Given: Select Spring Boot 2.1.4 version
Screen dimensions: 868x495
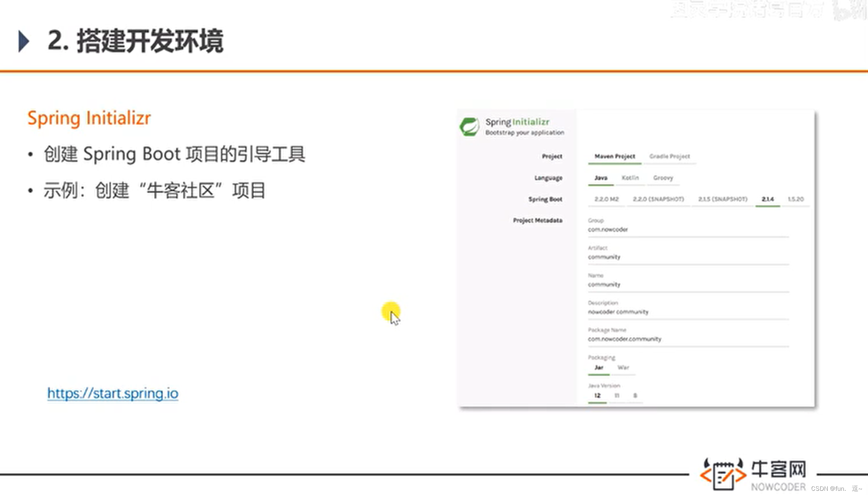Looking at the screenshot, I should coord(767,199).
